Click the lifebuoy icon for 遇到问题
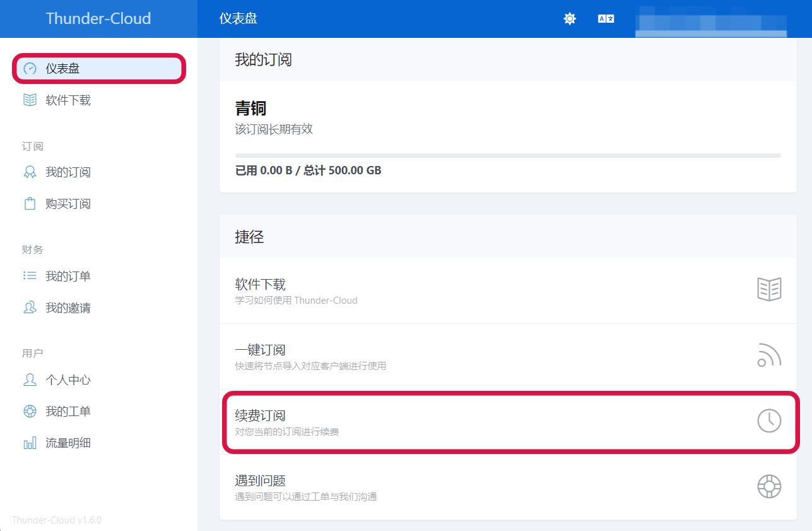The height and width of the screenshot is (531, 812). point(769,486)
